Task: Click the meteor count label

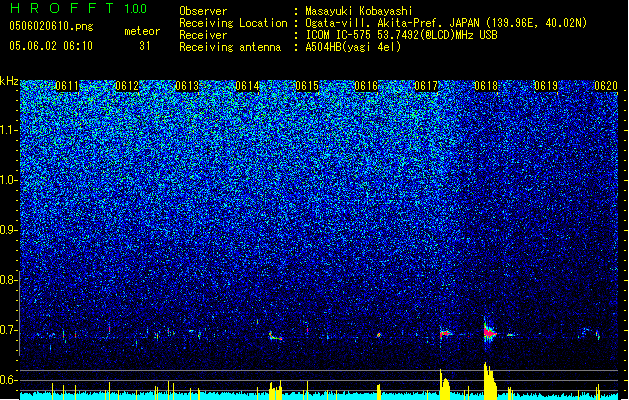Action: click(x=142, y=31)
